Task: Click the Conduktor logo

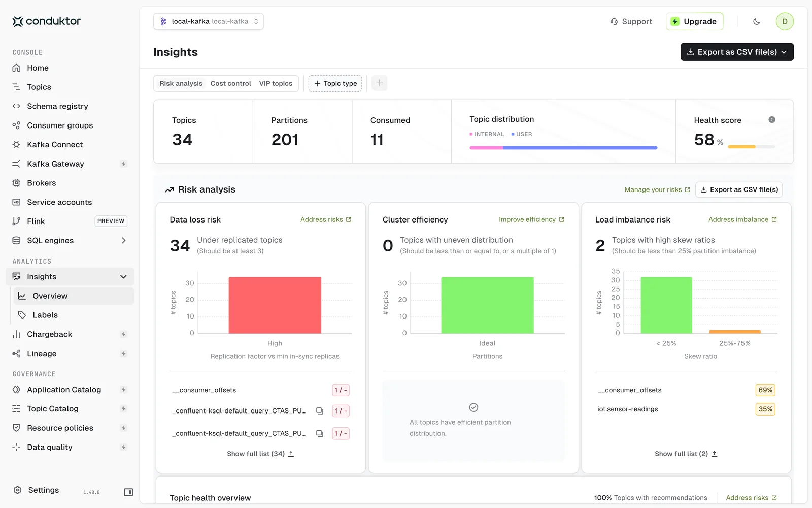Action: point(47,21)
